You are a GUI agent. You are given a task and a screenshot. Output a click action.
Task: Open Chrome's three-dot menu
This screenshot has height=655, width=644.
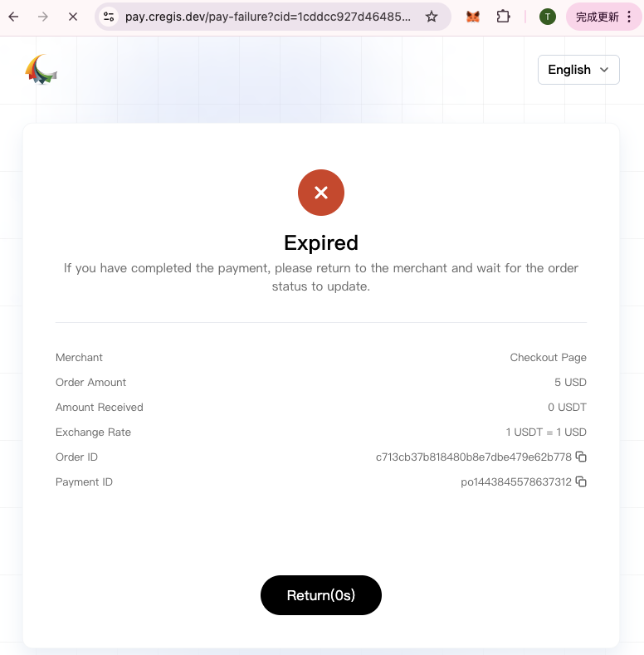click(x=629, y=17)
